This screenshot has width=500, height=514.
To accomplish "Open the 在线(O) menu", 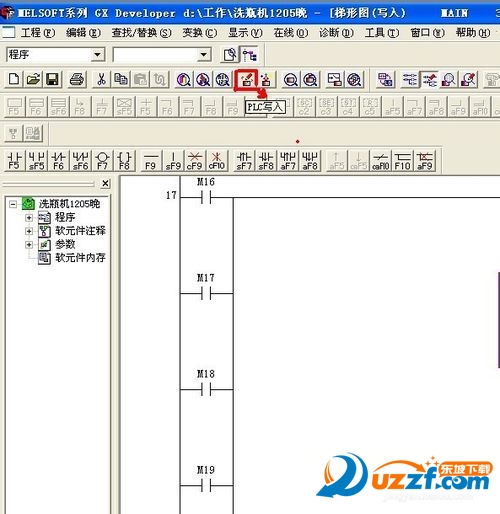I will pyautogui.click(x=291, y=33).
